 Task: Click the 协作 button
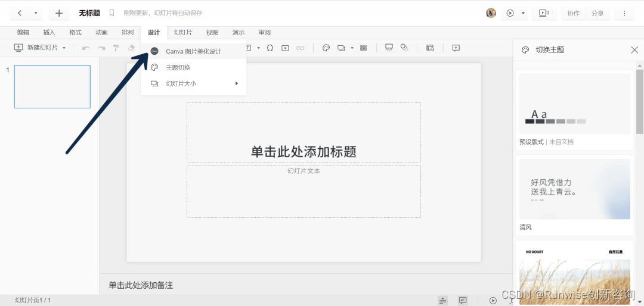[574, 13]
